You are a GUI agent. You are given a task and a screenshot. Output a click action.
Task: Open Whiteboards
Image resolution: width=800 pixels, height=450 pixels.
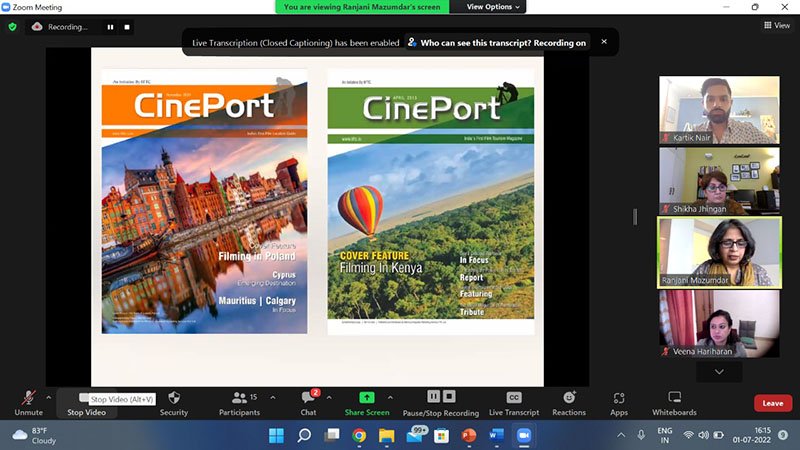pos(674,403)
